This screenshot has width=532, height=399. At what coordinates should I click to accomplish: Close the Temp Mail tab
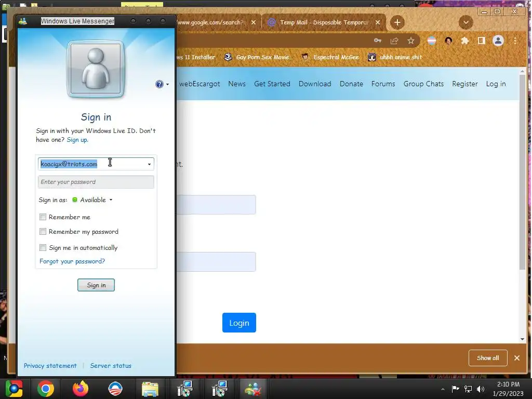378,22
